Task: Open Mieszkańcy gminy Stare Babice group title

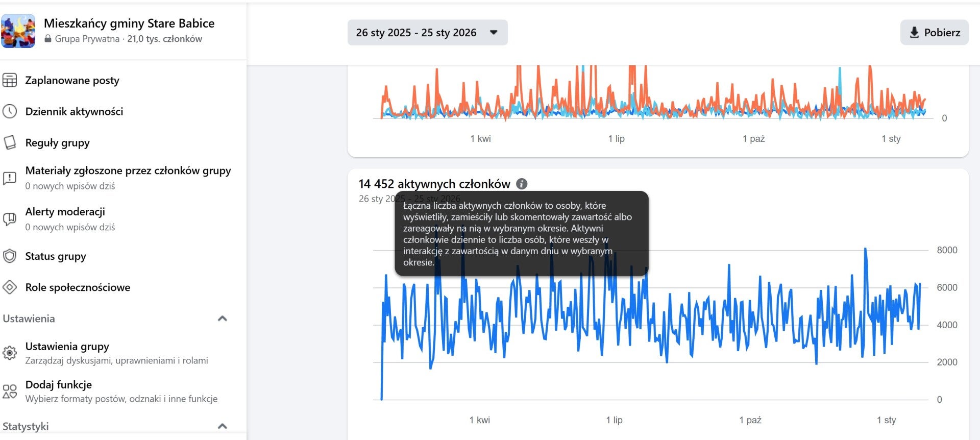Action: 129,23
